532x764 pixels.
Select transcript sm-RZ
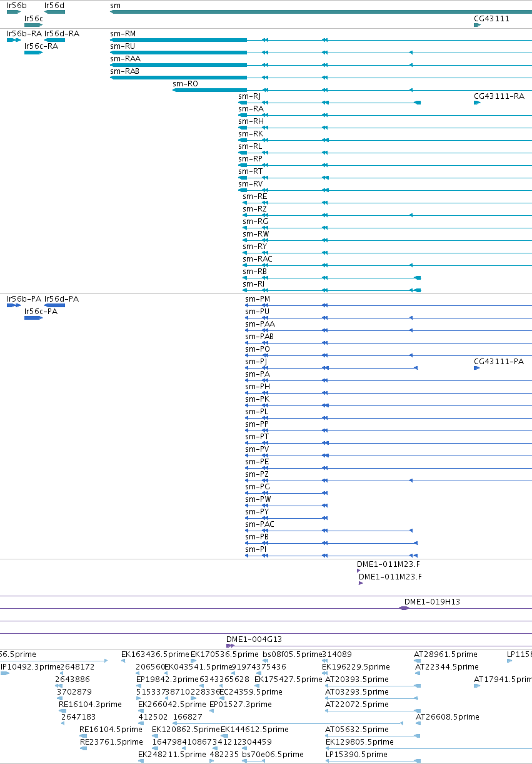[255, 208]
